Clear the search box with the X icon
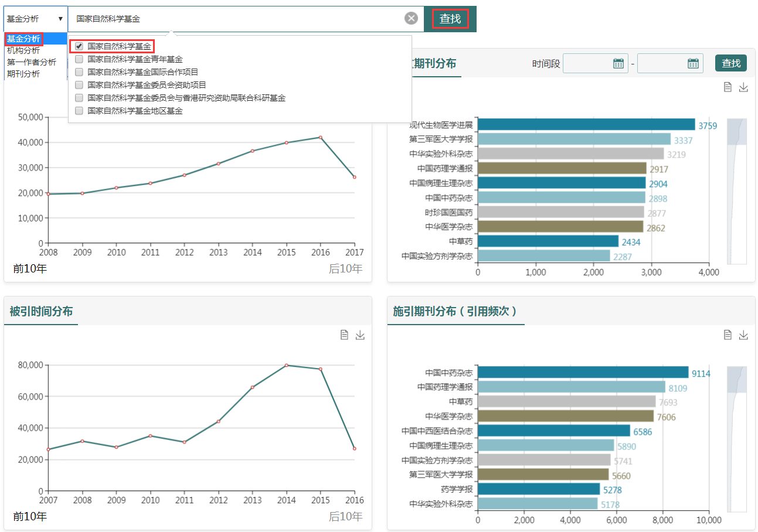The height and width of the screenshot is (532, 758). coord(412,18)
